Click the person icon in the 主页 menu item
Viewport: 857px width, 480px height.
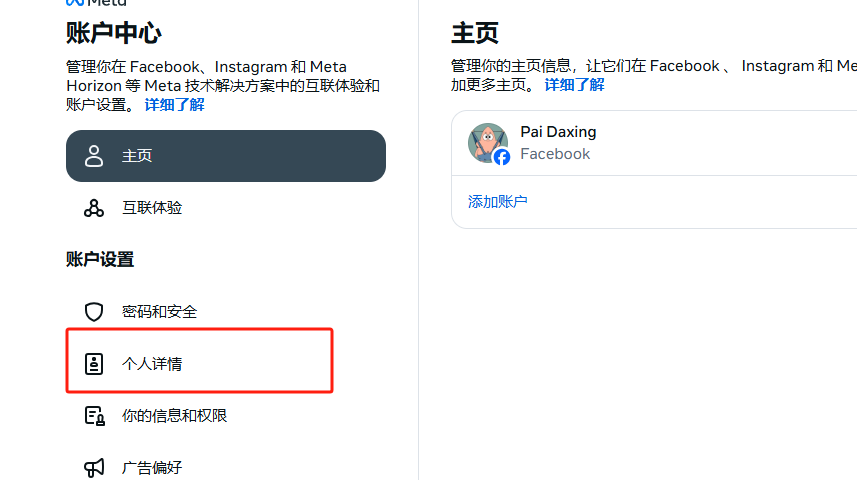pos(94,156)
